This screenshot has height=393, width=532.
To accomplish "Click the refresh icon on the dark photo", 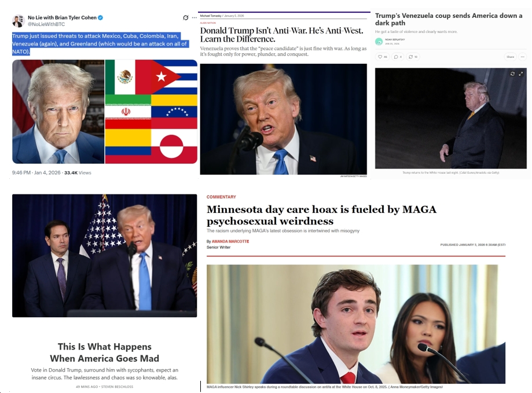I will (512, 74).
